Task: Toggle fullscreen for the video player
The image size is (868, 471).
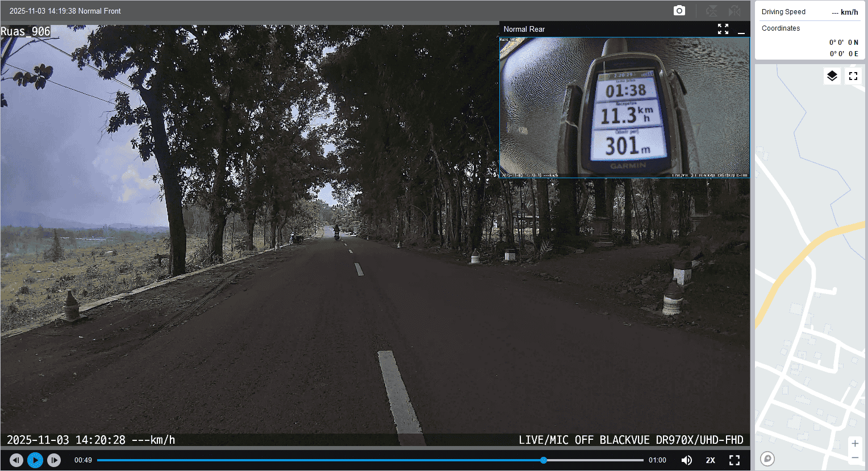Action: pyautogui.click(x=735, y=460)
